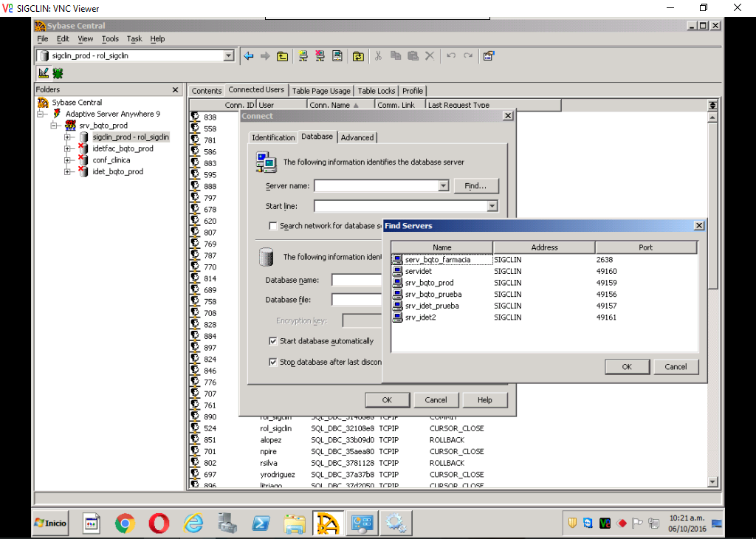Select the design mode ruler icon
Screen dimensions: 756x539
point(44,73)
